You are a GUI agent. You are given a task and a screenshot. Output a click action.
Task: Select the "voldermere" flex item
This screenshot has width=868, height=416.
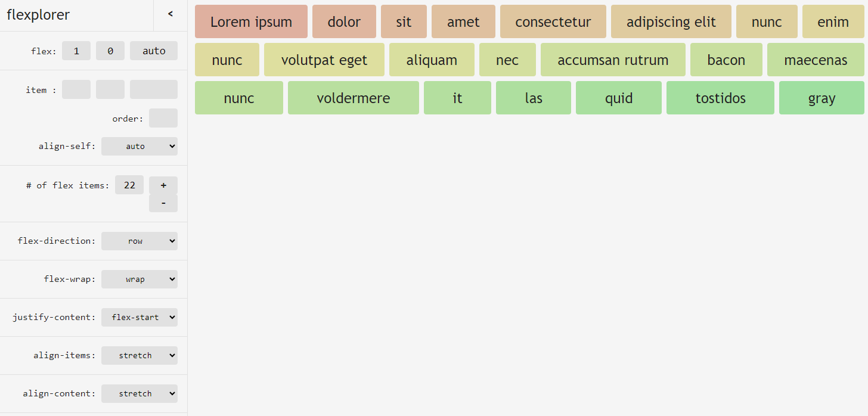354,98
